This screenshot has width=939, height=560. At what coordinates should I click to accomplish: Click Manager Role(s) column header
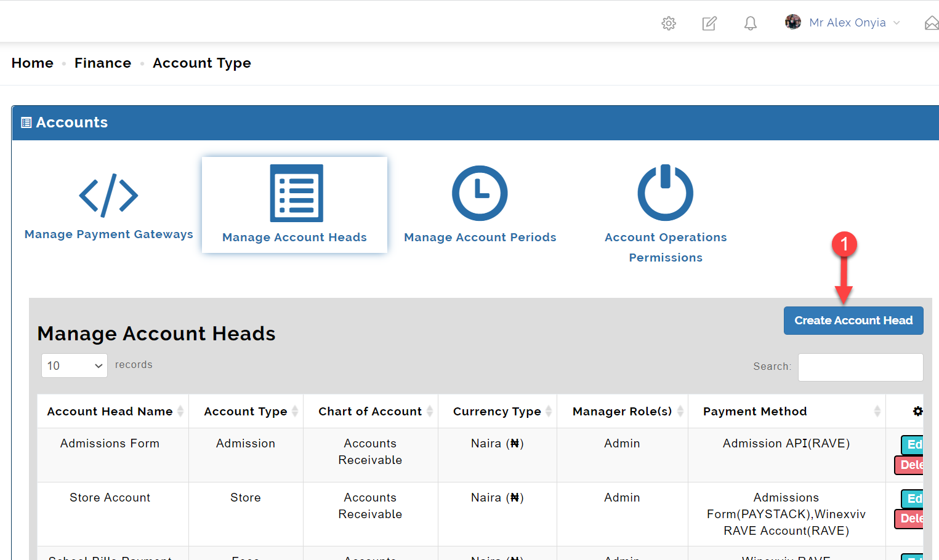622,411
